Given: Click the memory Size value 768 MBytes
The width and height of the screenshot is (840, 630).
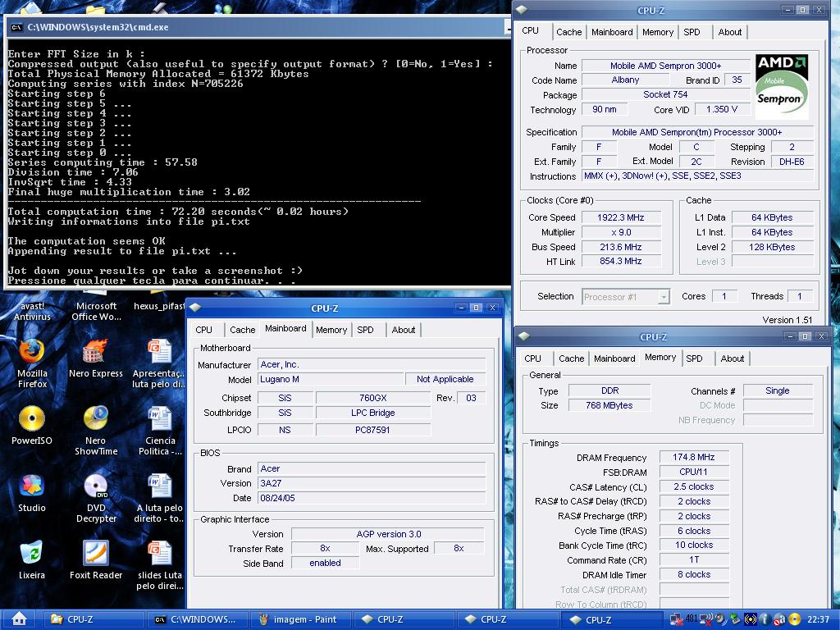Looking at the screenshot, I should click(x=609, y=405).
